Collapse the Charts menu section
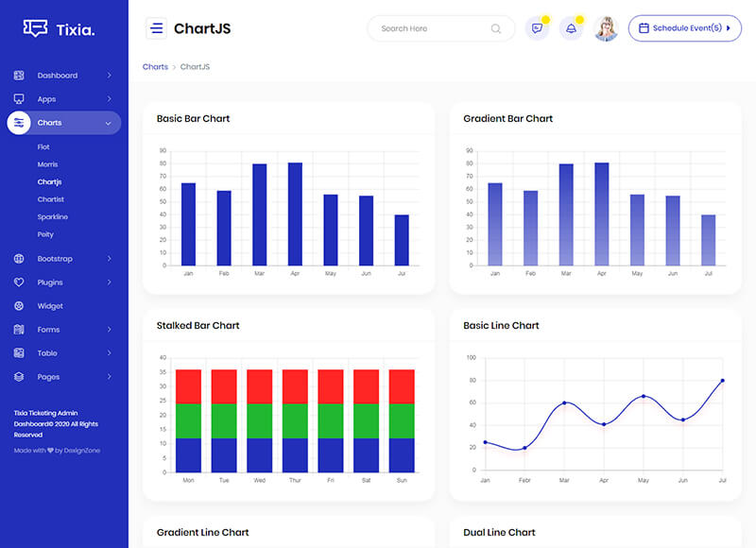This screenshot has height=548, width=756. coord(109,123)
